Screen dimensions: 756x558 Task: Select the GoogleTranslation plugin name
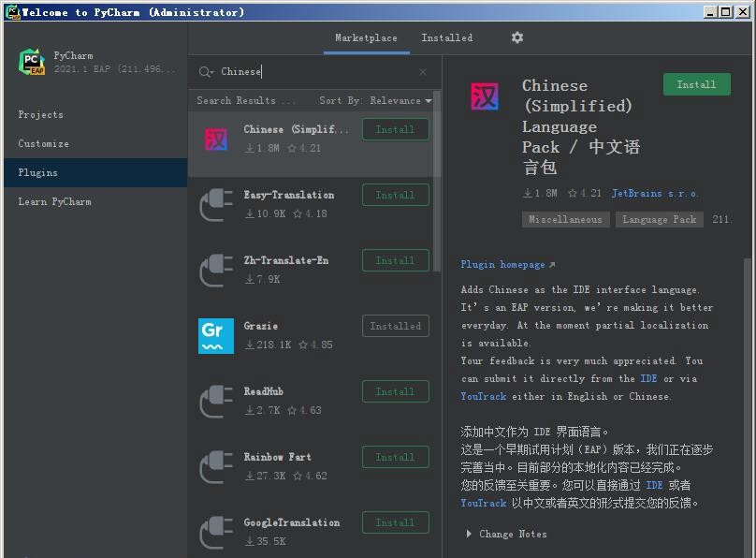(x=292, y=522)
